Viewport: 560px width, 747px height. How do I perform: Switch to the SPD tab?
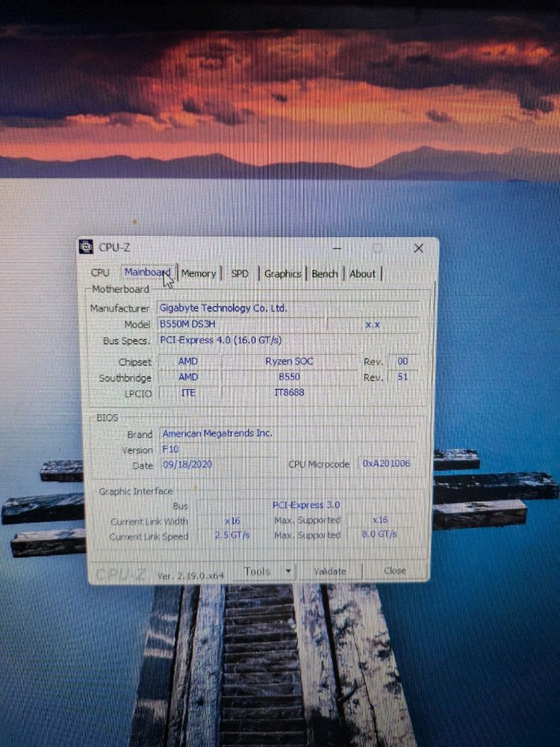click(240, 273)
